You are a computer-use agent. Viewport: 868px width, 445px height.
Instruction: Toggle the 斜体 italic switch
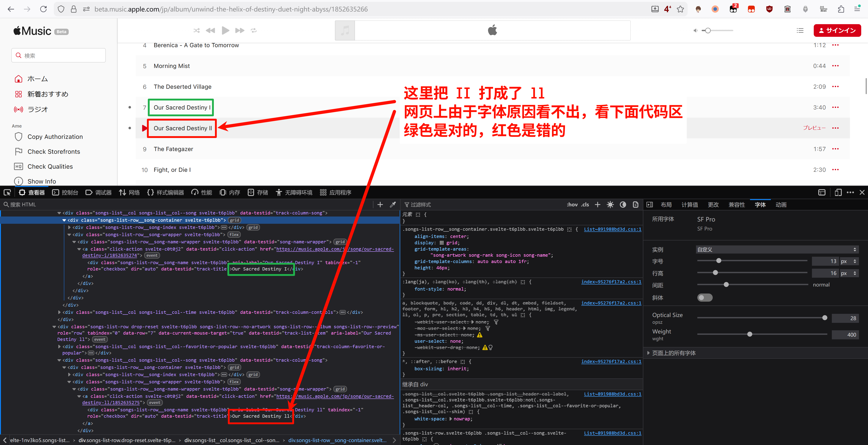pos(705,298)
